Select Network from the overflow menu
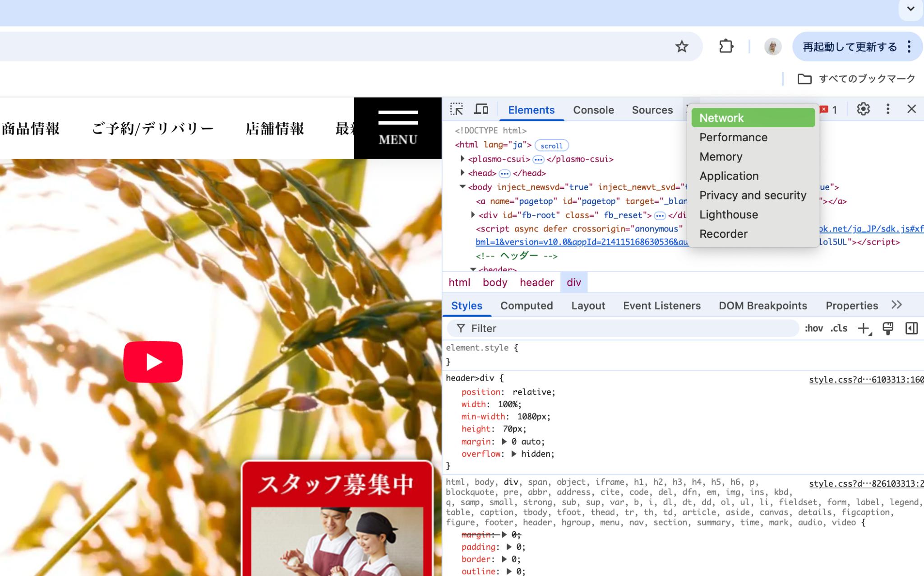Screen dimensions: 924x576 tap(753, 118)
